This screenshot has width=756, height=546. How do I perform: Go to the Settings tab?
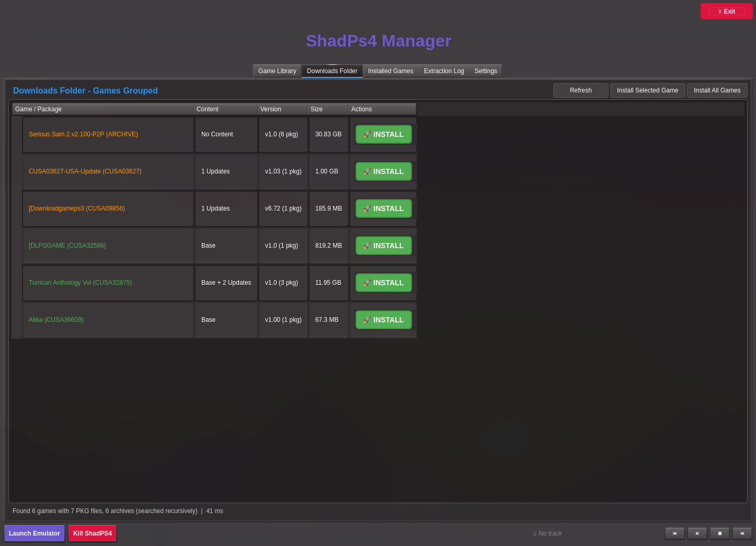pos(486,71)
